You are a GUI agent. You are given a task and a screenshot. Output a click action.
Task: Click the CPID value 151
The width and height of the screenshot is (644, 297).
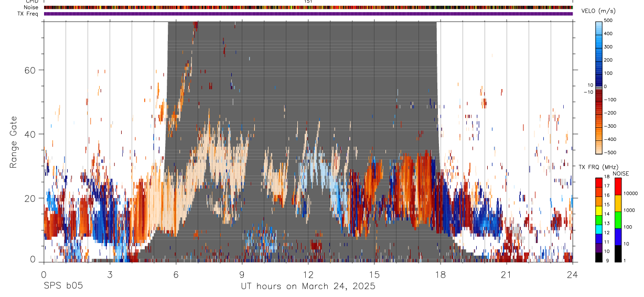[x=308, y=2]
